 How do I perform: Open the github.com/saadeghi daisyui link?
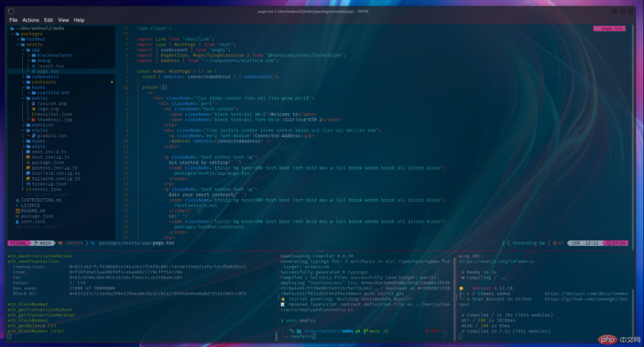coord(587,298)
